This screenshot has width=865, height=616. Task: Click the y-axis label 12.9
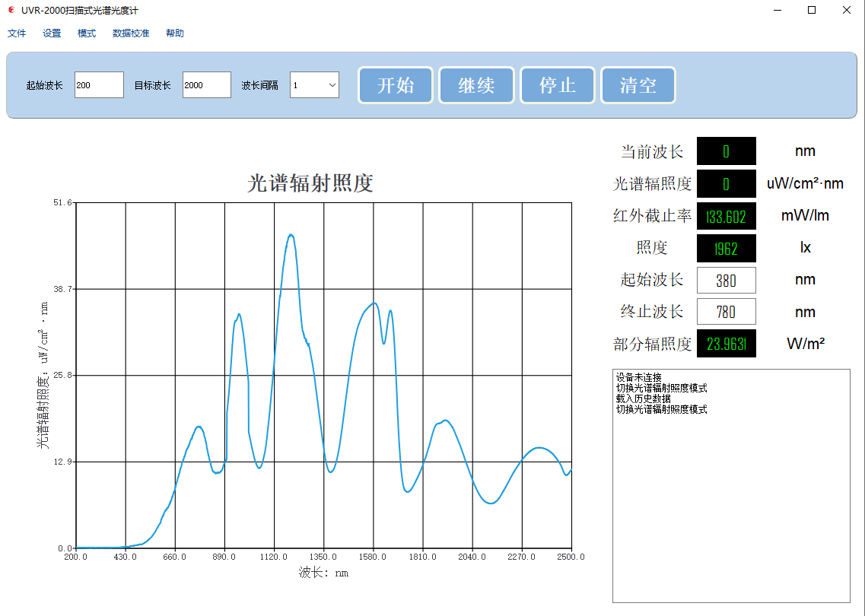click(x=62, y=462)
